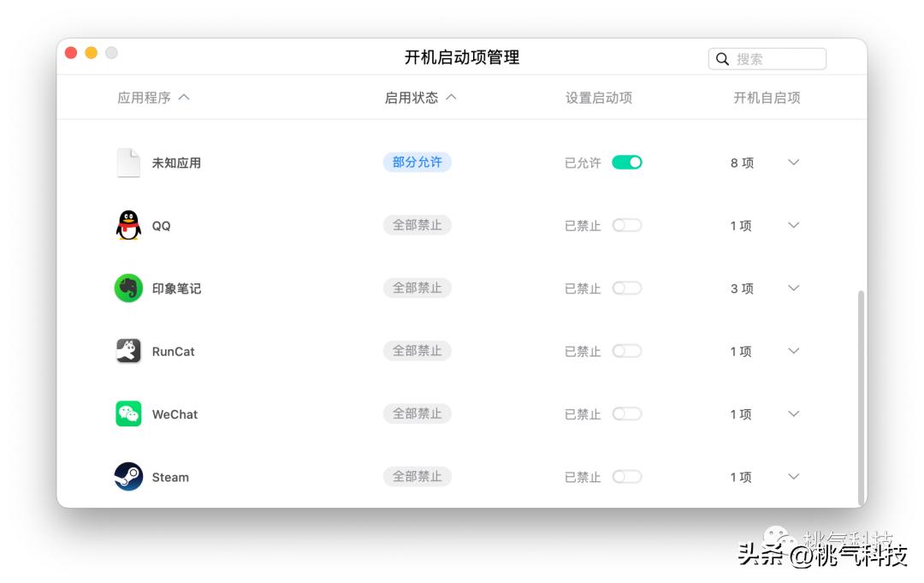Enable the startup toggle for WeChat
This screenshot has width=924, height=583.
pos(627,413)
